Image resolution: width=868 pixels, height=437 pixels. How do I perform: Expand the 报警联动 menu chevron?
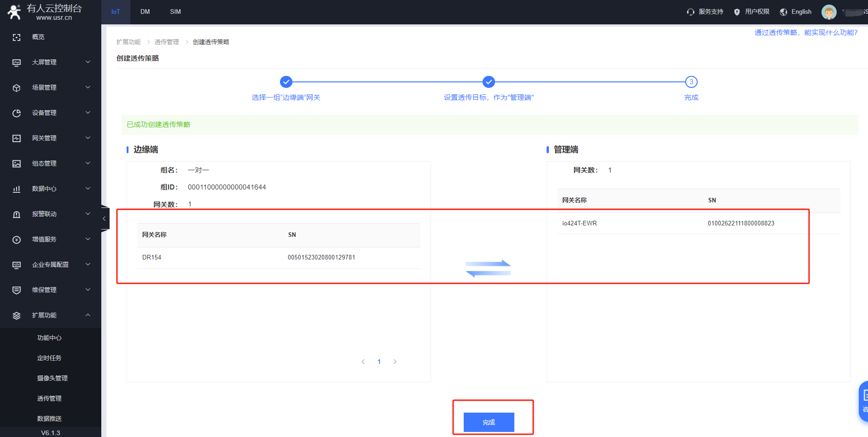(x=88, y=214)
